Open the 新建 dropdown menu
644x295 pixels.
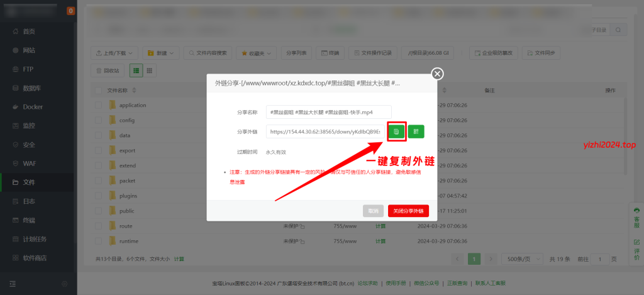(162, 53)
